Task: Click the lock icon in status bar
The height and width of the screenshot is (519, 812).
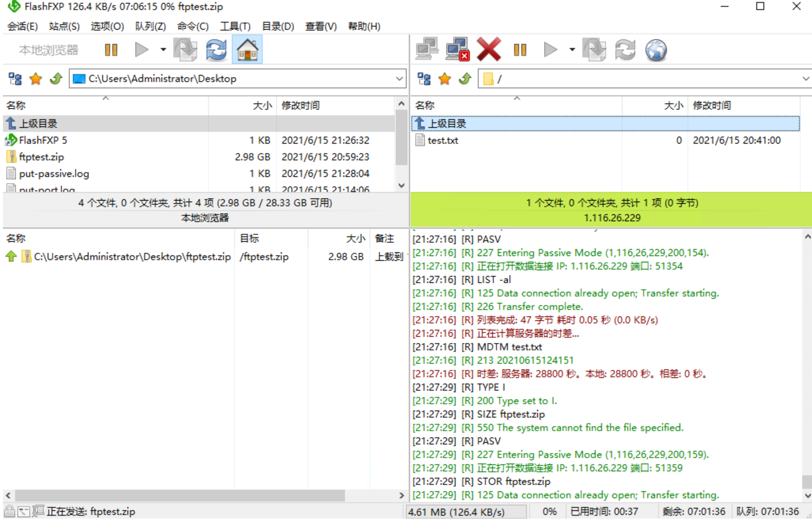Action: click(9, 511)
